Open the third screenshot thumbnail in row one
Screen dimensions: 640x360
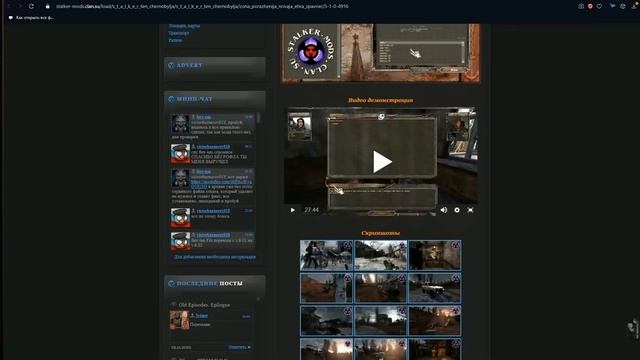coord(435,255)
